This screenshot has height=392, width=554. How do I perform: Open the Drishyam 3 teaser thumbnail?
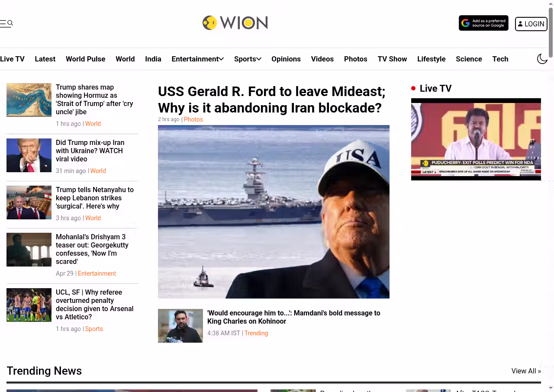click(29, 250)
